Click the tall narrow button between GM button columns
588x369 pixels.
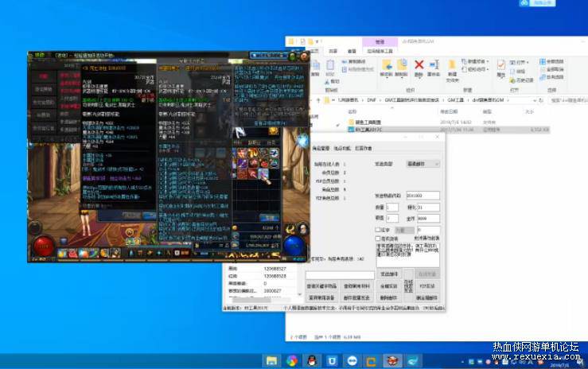tap(408, 285)
